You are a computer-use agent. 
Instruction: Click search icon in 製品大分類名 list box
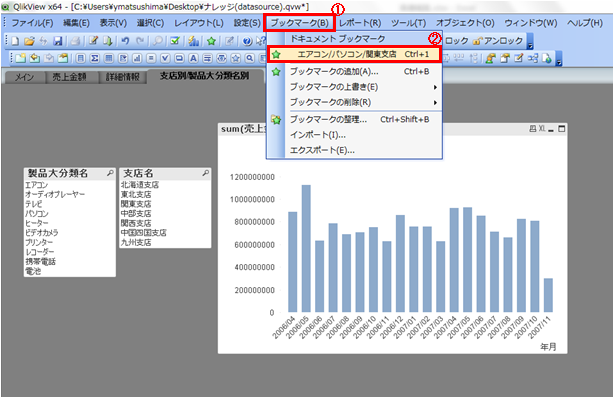[110, 173]
